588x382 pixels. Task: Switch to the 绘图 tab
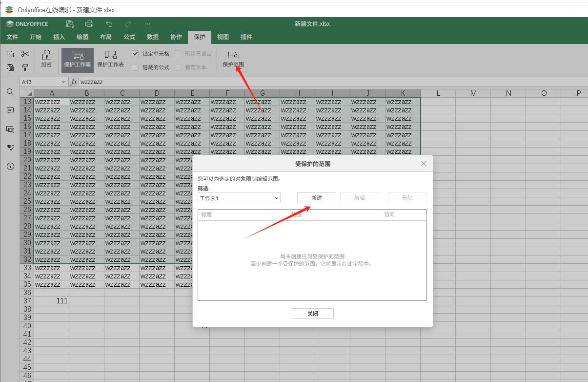point(82,37)
